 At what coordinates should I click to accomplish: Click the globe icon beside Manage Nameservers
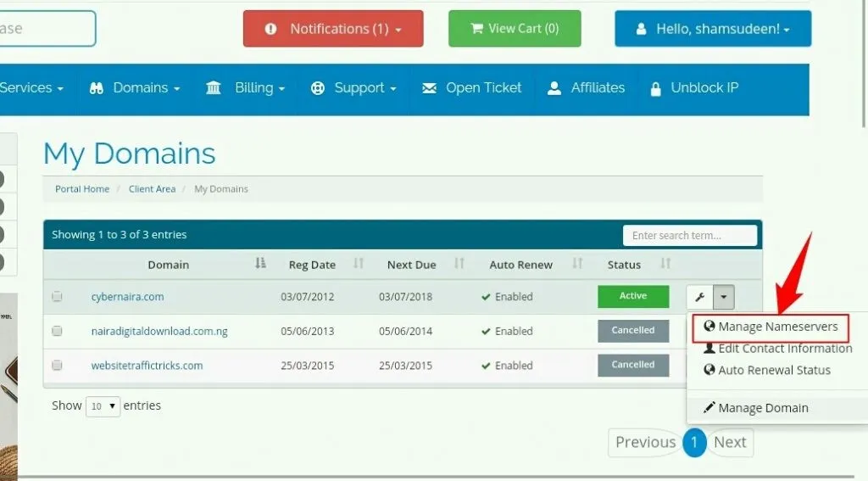[709, 327]
